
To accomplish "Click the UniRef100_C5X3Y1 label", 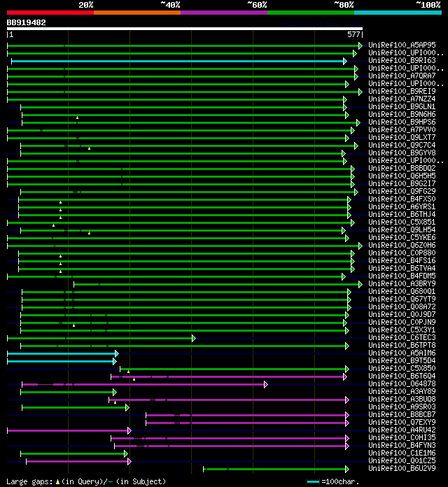I will (x=402, y=330).
